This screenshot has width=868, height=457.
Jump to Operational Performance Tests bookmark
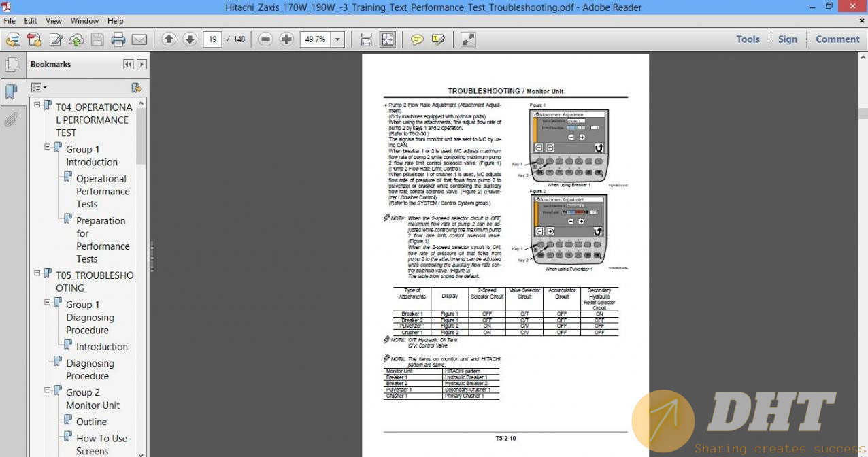point(103,191)
